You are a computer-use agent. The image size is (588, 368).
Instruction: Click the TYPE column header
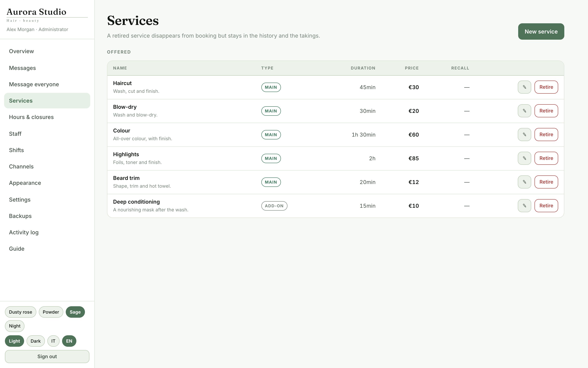(267, 68)
